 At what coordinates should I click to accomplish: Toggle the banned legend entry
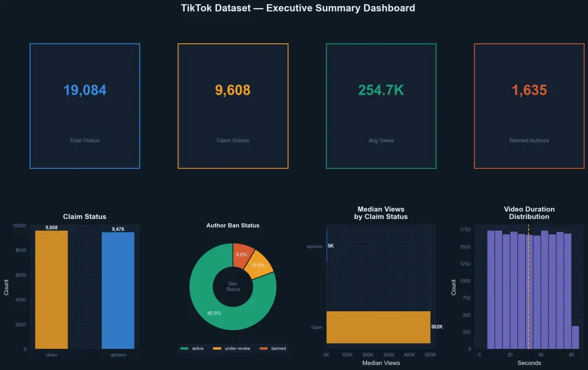273,348
